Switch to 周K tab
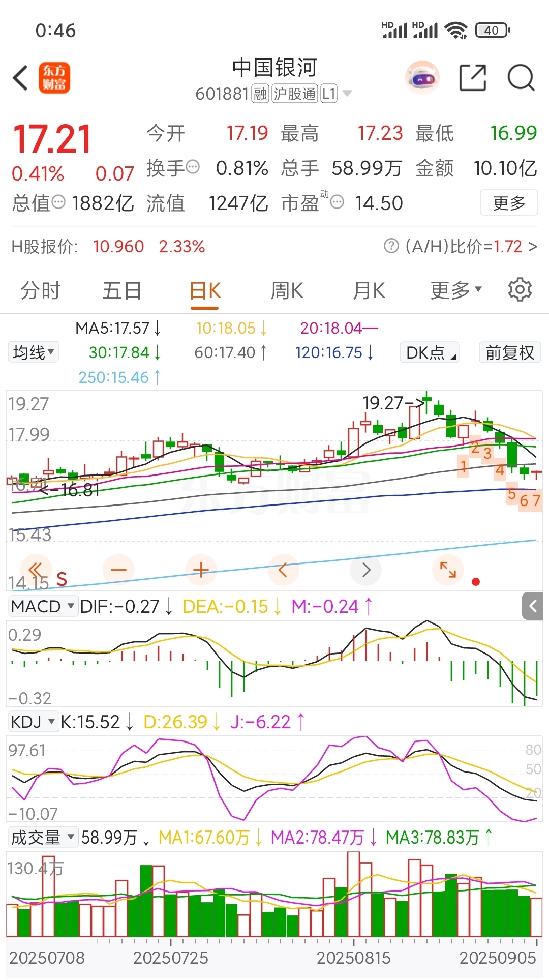The height and width of the screenshot is (980, 549). click(x=287, y=290)
